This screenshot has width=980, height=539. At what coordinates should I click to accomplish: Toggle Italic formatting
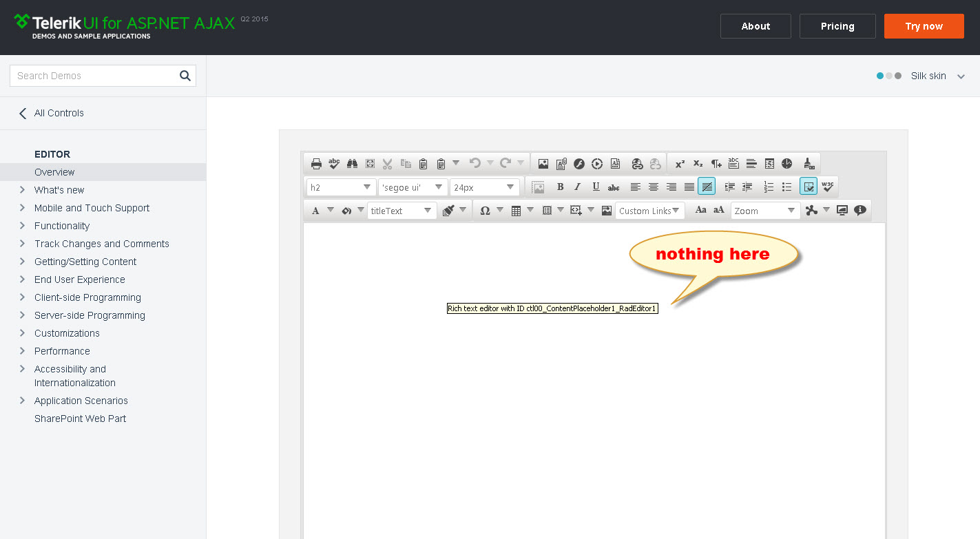[x=578, y=187]
